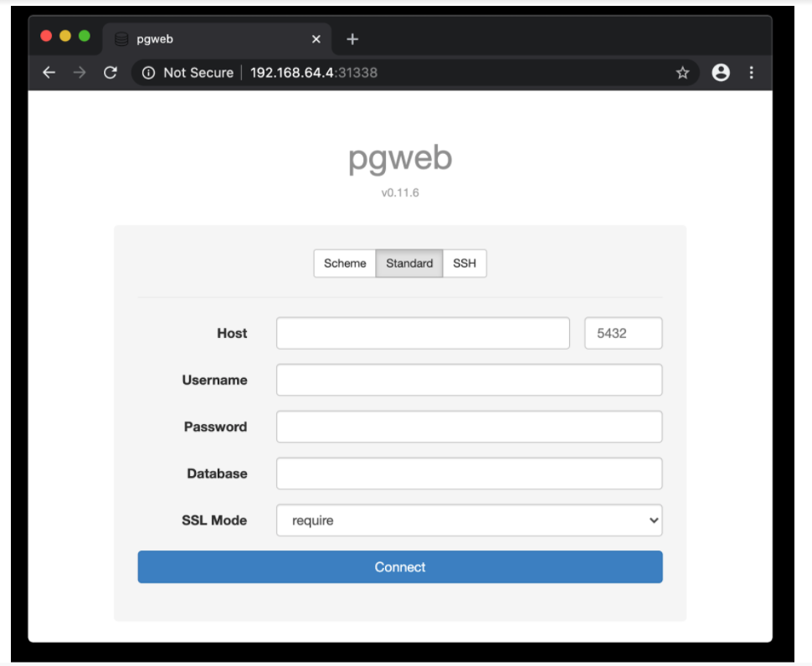Open site info next to Not Secure
The image size is (812, 666).
pyautogui.click(x=148, y=73)
